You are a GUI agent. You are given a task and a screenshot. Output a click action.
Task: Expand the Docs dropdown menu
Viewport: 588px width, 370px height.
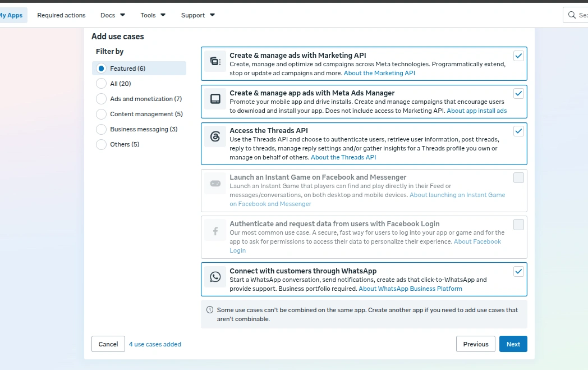[113, 15]
